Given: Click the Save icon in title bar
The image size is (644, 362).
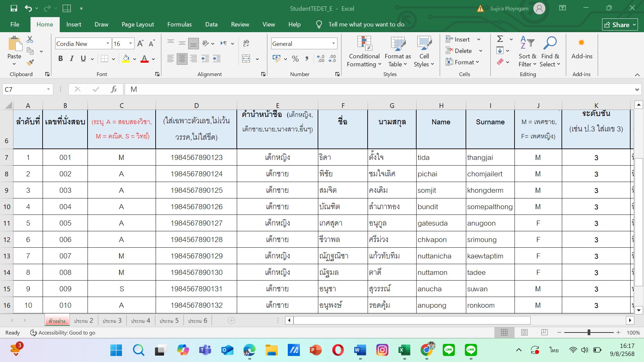Looking at the screenshot, I should [14, 8].
